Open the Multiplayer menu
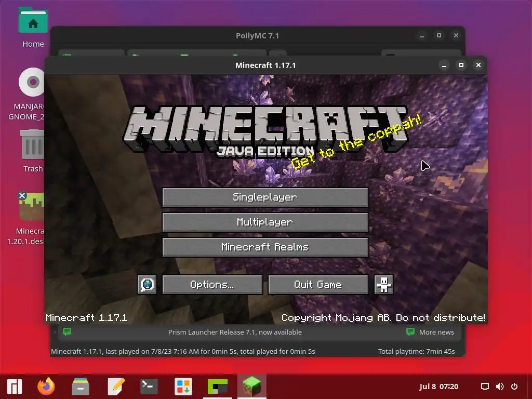The image size is (532, 399). pos(265,222)
